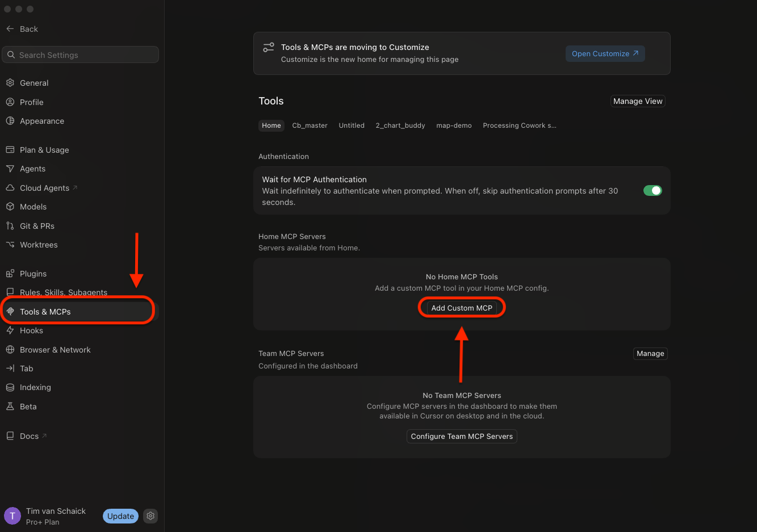Viewport: 757px width, 532px height.
Task: Click Configure Team MCP Servers button
Action: tap(462, 436)
